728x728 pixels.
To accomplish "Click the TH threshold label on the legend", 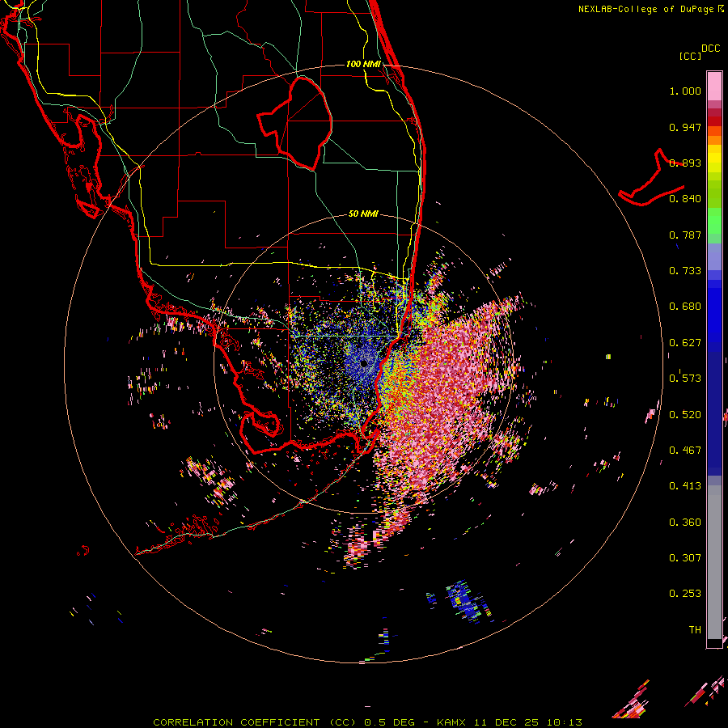I will click(695, 630).
